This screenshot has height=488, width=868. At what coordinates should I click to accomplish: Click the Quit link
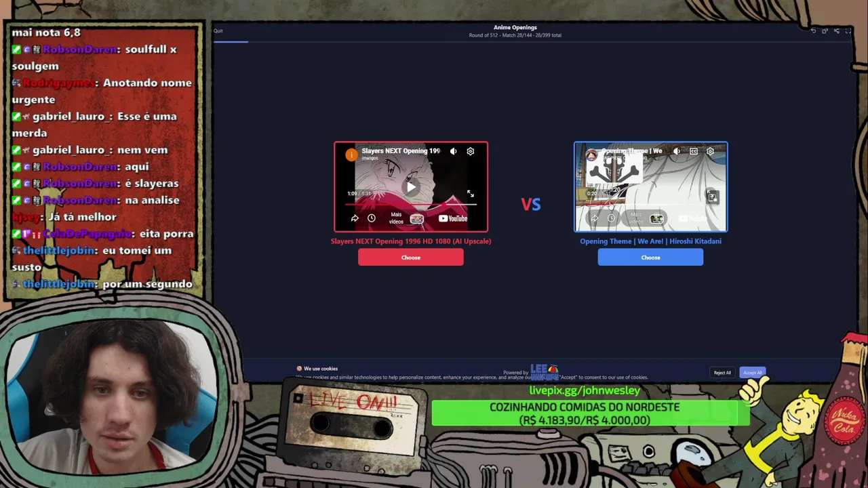218,30
